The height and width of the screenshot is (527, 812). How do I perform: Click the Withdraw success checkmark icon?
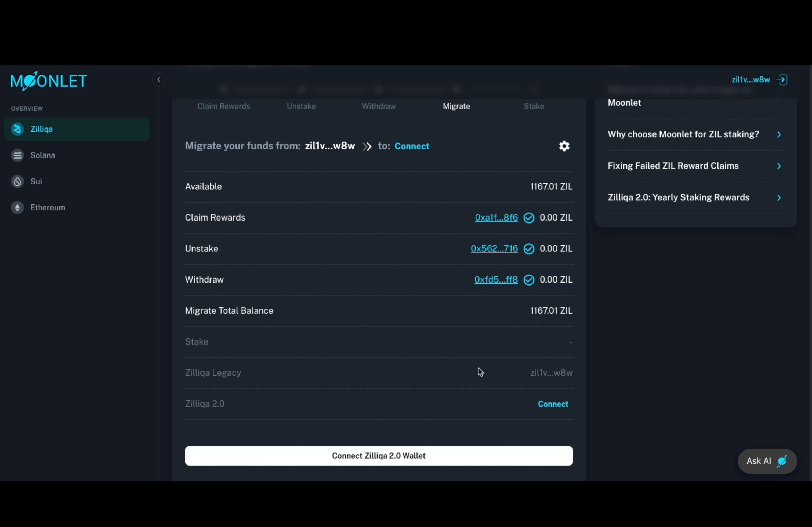[x=529, y=280]
